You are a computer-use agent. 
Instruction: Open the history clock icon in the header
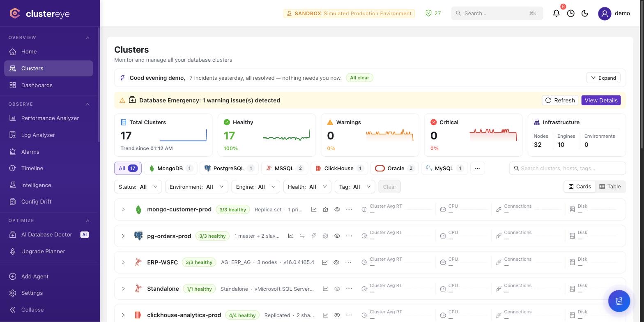(x=571, y=13)
